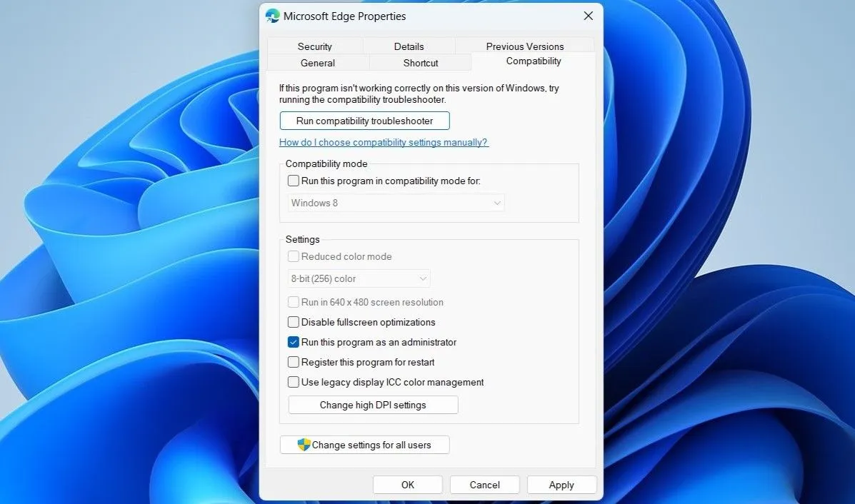Open the Previous Versions tab
This screenshot has width=855, height=504.
(x=524, y=46)
